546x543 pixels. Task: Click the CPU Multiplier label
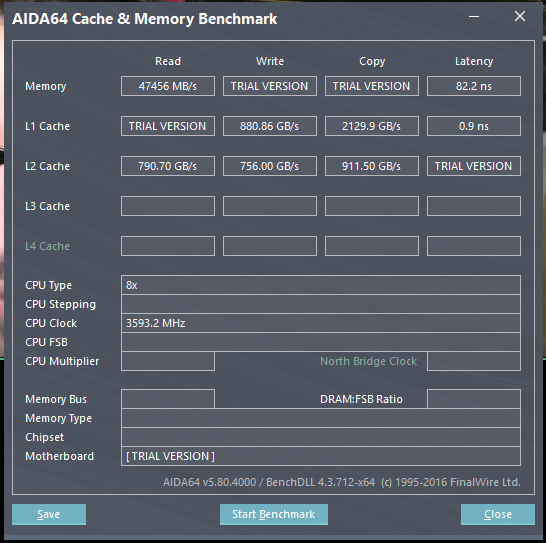click(x=62, y=362)
